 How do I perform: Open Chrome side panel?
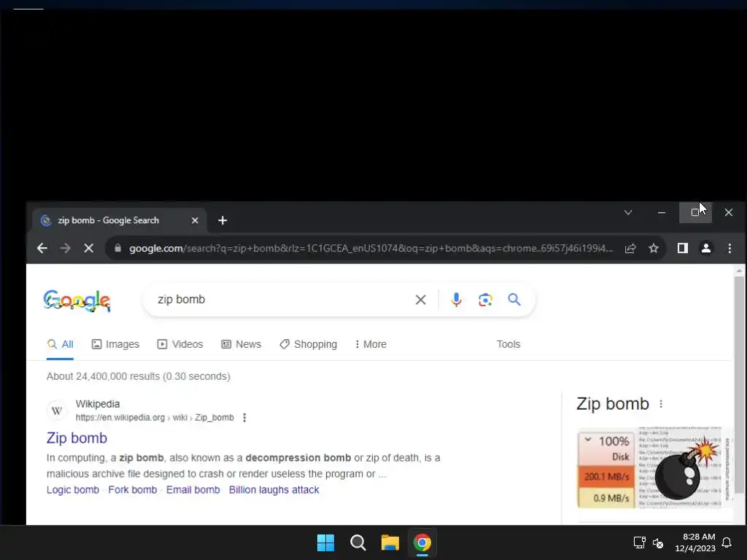pos(682,248)
